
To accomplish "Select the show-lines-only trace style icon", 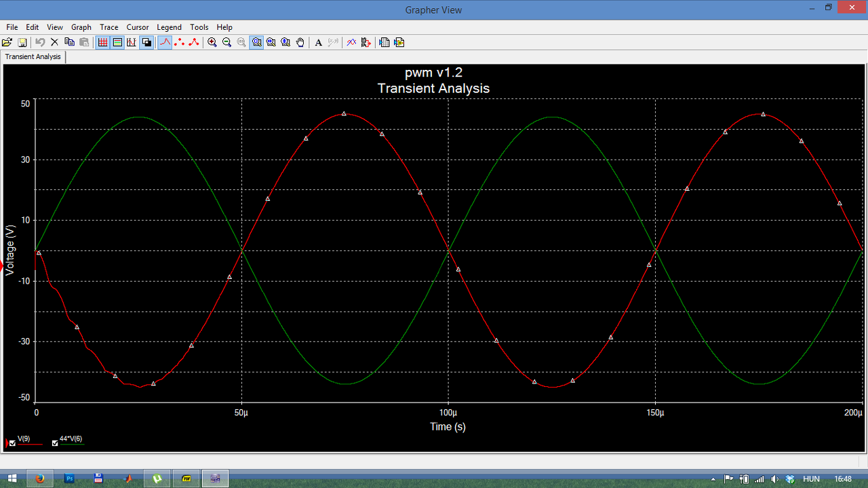I will tap(165, 42).
